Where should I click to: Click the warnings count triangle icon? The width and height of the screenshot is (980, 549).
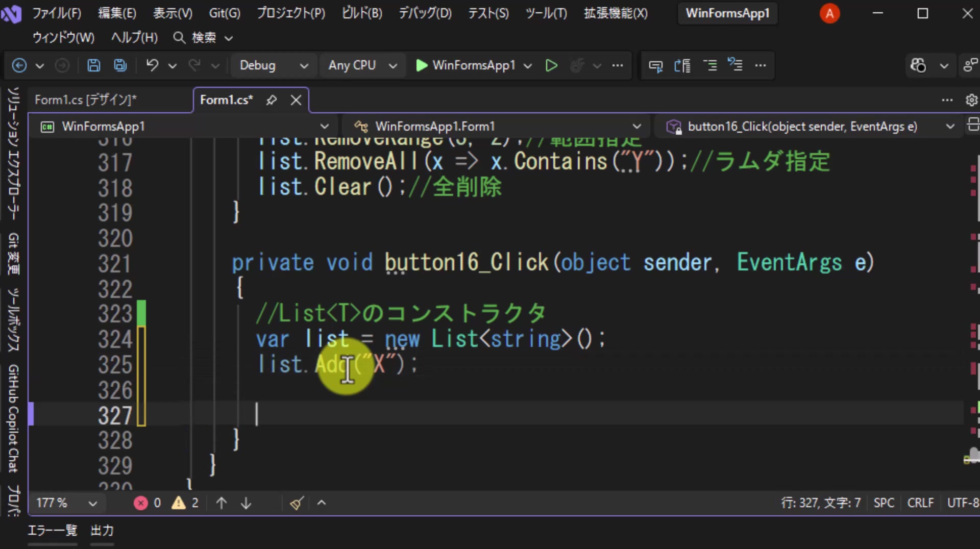pyautogui.click(x=179, y=503)
